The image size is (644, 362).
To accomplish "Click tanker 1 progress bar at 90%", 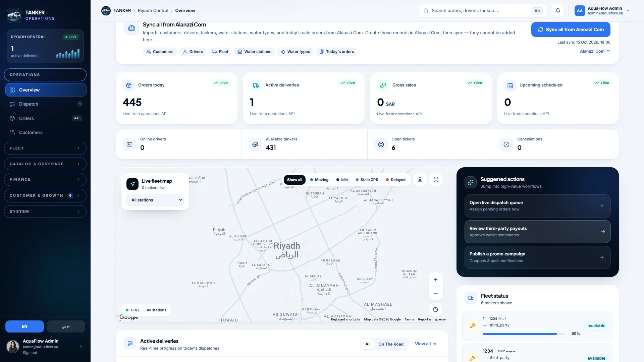I will pyautogui.click(x=524, y=334).
